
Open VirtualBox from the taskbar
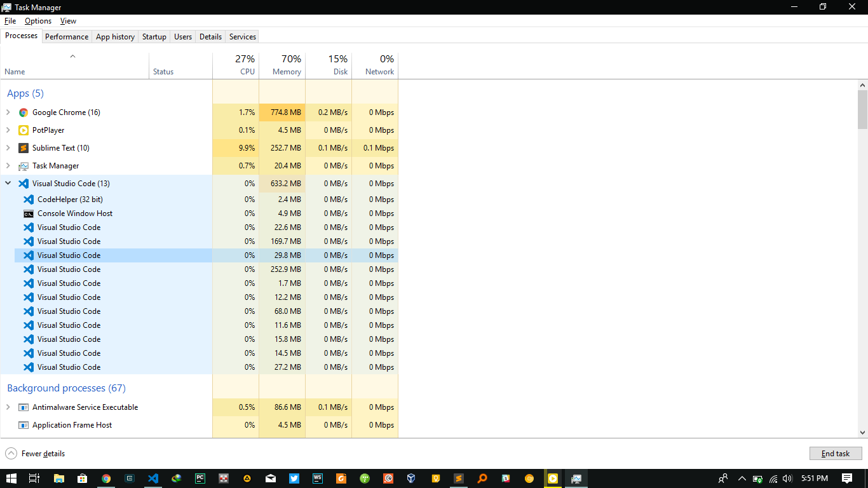point(412,478)
